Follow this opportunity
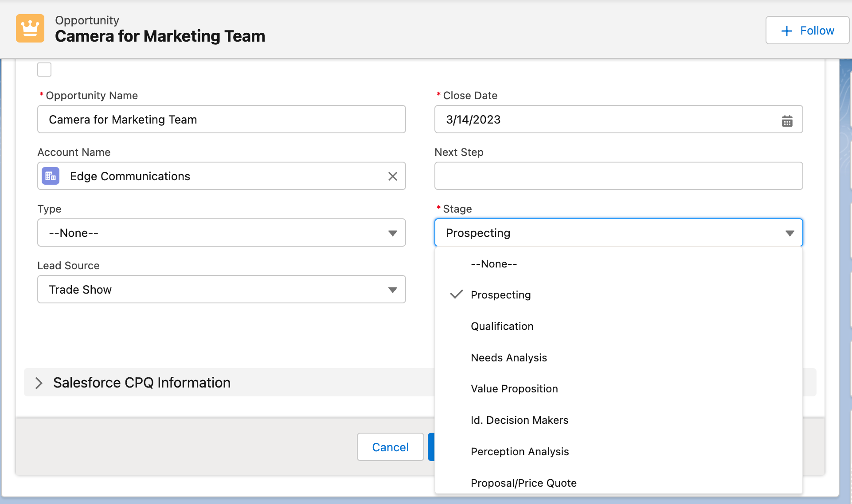Viewport: 852px width, 504px height. [807, 30]
